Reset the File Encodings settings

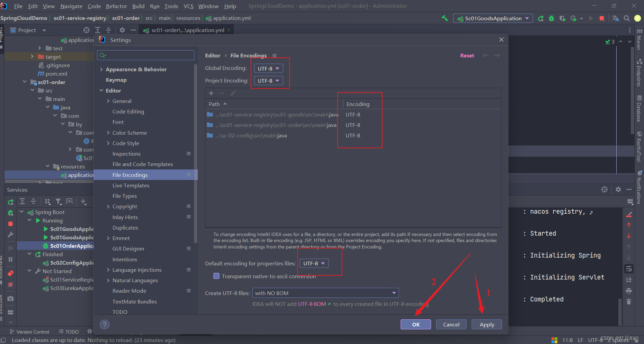(x=467, y=55)
